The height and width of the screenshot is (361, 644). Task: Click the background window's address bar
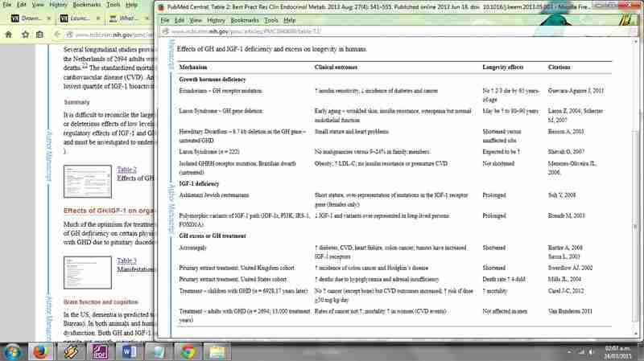(x=110, y=35)
